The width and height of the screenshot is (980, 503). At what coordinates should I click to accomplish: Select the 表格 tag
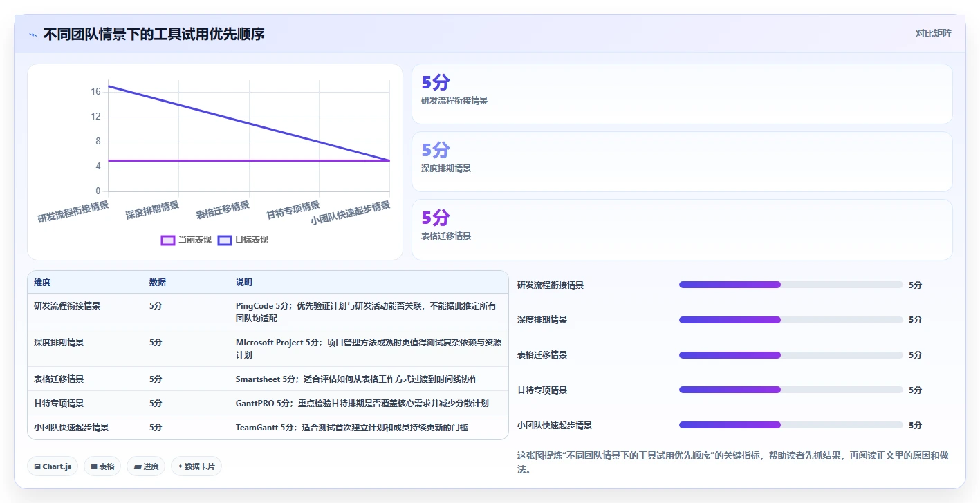click(102, 466)
